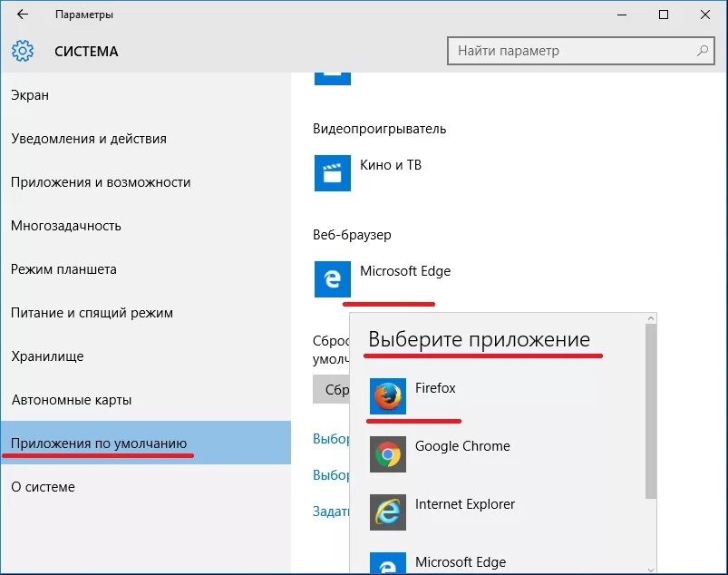Viewport: 728px width, 575px height.
Task: Open Уведомления и действия section
Action: click(146, 139)
